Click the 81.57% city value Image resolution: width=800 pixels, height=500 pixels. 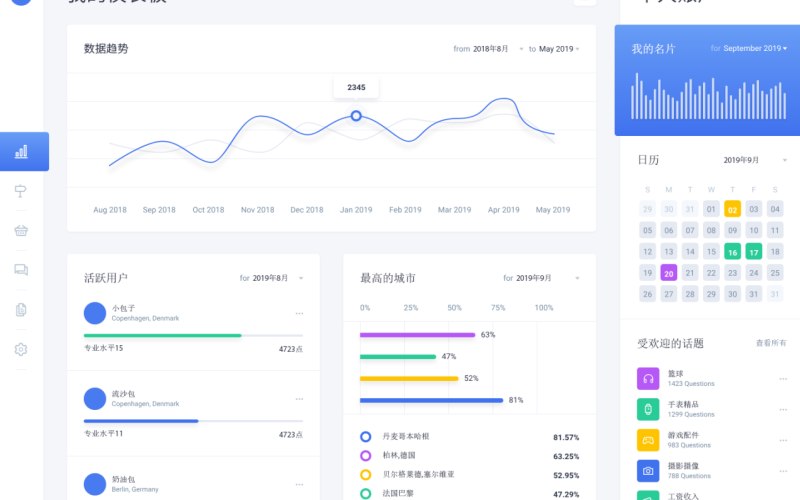point(566,437)
